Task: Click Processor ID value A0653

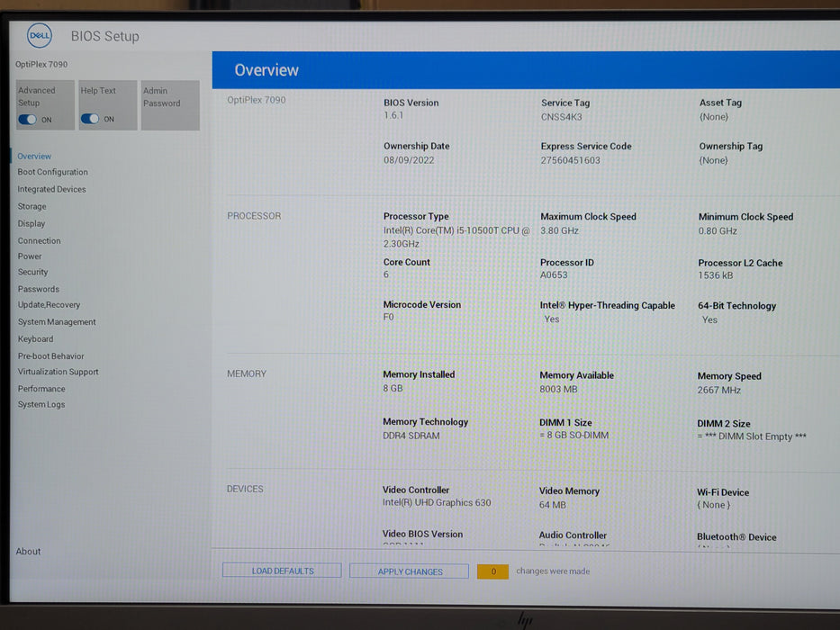Action: [554, 274]
